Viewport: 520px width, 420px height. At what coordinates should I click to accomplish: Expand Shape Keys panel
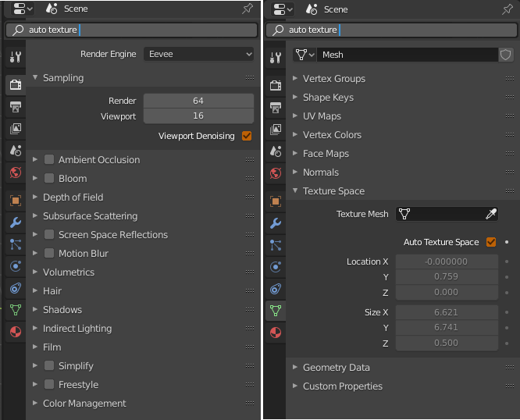(x=403, y=97)
